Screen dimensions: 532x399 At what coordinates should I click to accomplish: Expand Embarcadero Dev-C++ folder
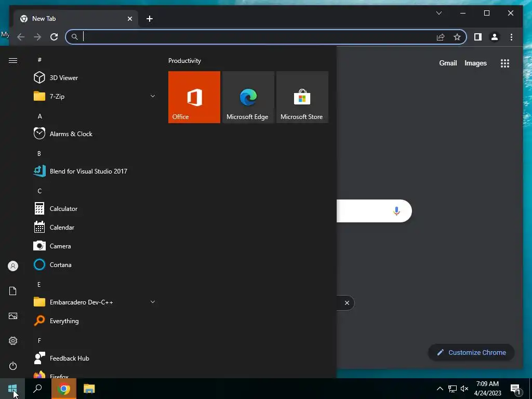click(95, 302)
